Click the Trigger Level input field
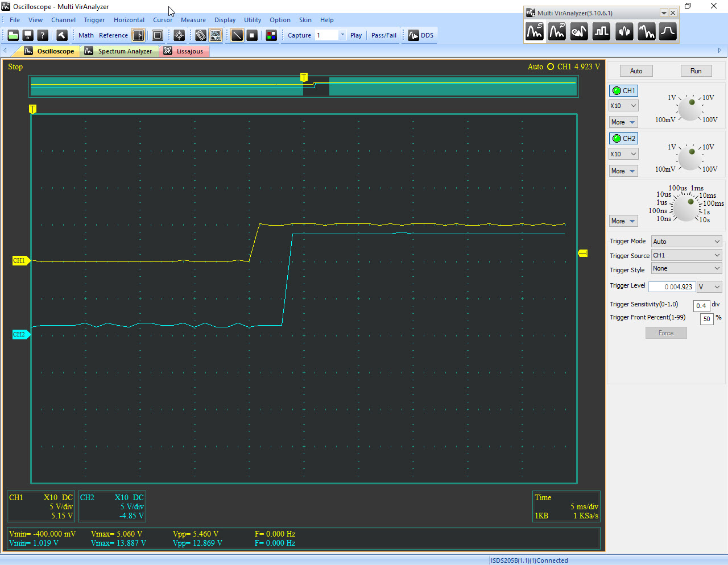Viewport: 728px width, 565px height. click(x=672, y=287)
